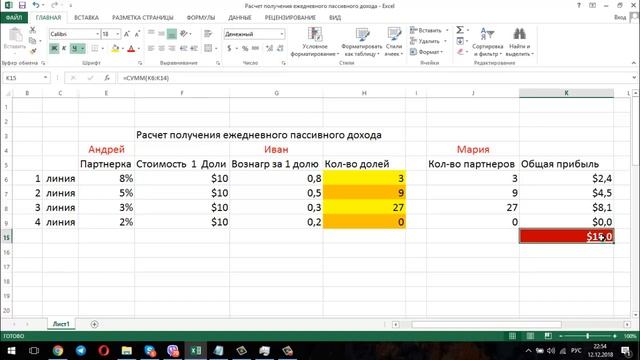
Task: Click the Формат cells button
Action: (x=427, y=52)
